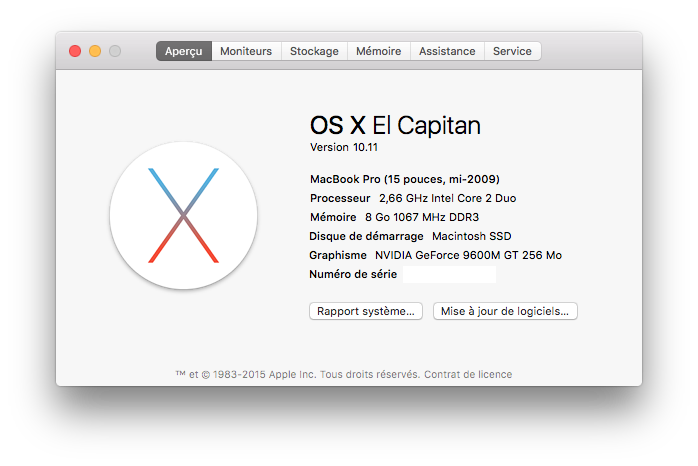Select MacBook Pro (15 pouces, mi-2009) text
This screenshot has height=466, width=698.
405,179
